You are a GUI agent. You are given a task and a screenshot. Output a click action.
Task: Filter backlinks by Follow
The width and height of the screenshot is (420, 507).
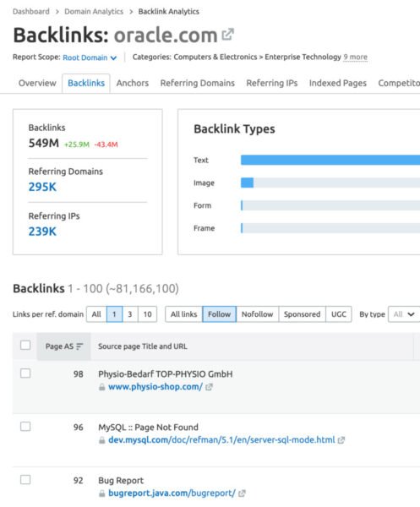click(x=219, y=314)
